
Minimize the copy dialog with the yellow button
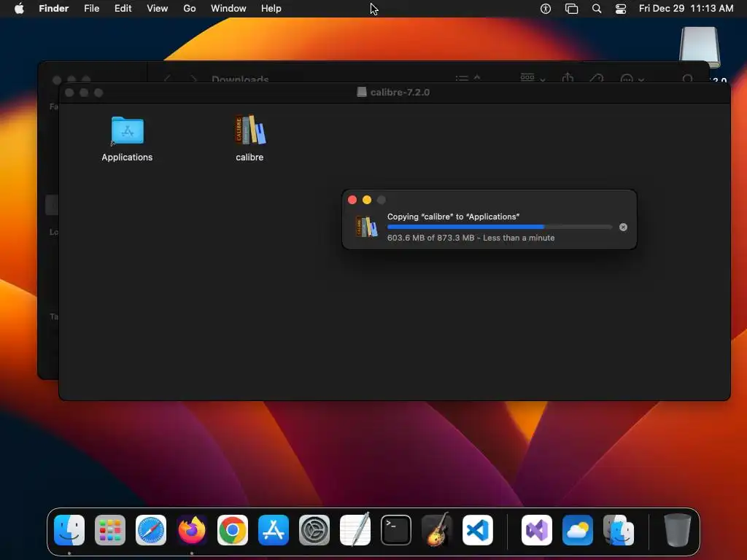(367, 200)
